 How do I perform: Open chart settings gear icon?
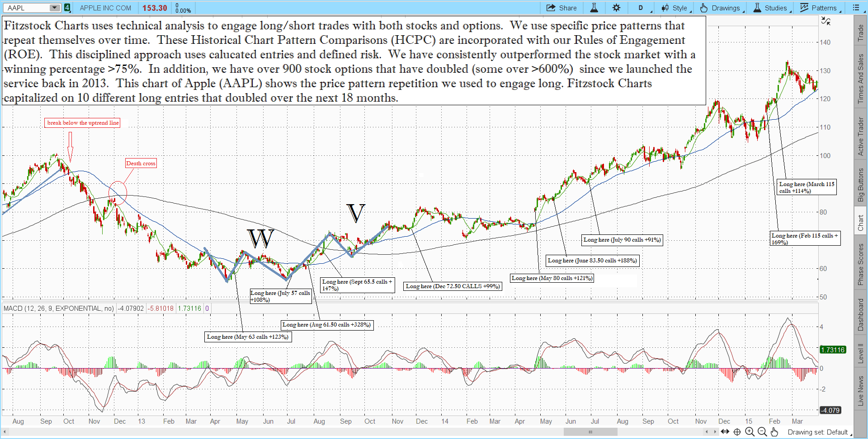(x=616, y=8)
